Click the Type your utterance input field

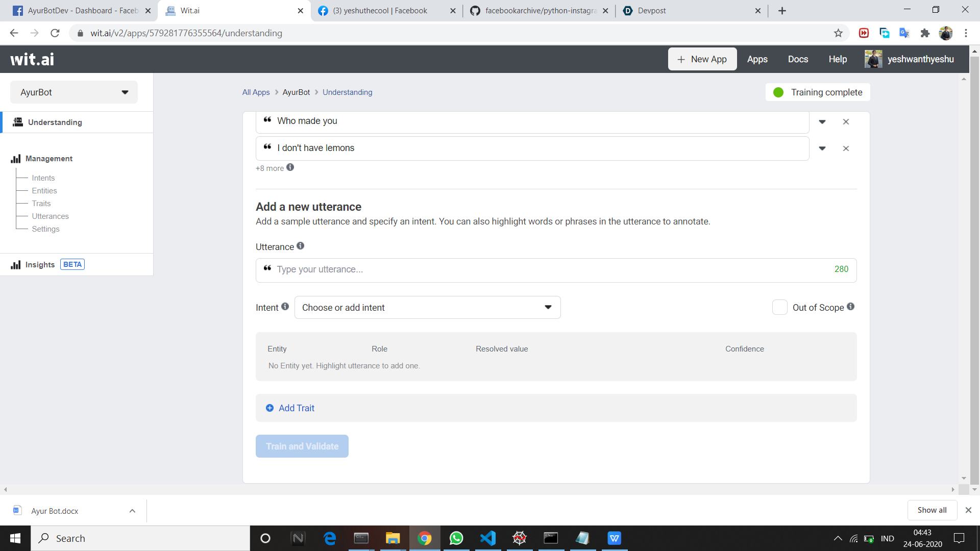551,270
